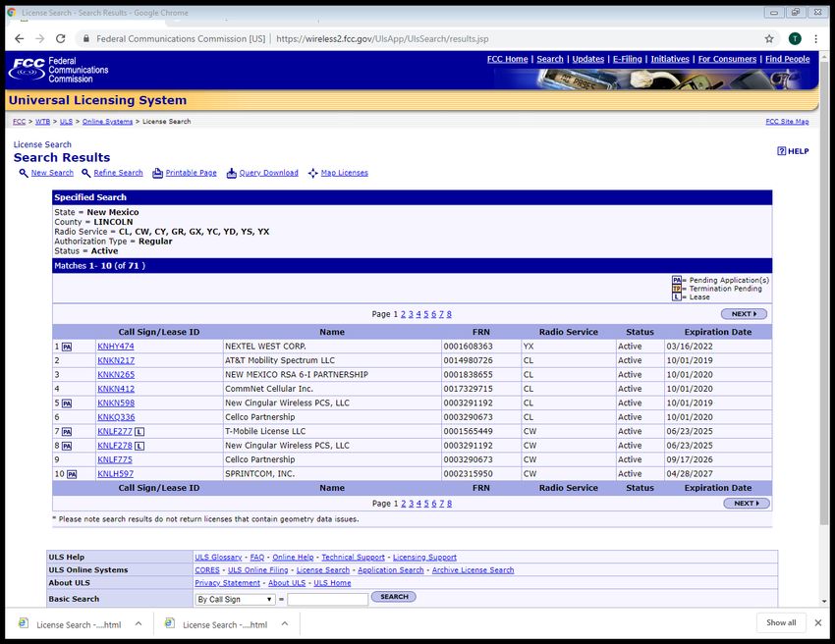Open the Updates header link
Screen dimensions: 835x644
[588, 59]
